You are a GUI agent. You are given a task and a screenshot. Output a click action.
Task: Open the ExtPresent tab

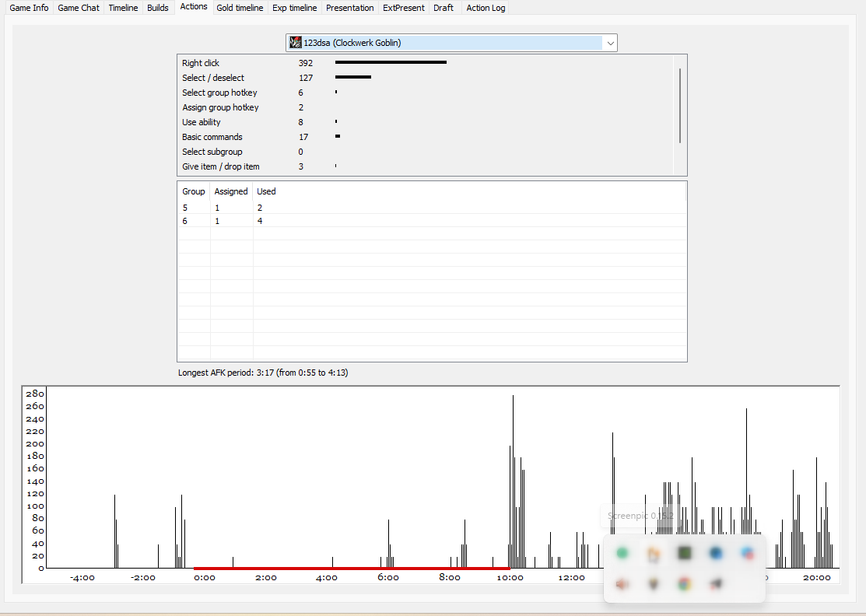[x=404, y=8]
